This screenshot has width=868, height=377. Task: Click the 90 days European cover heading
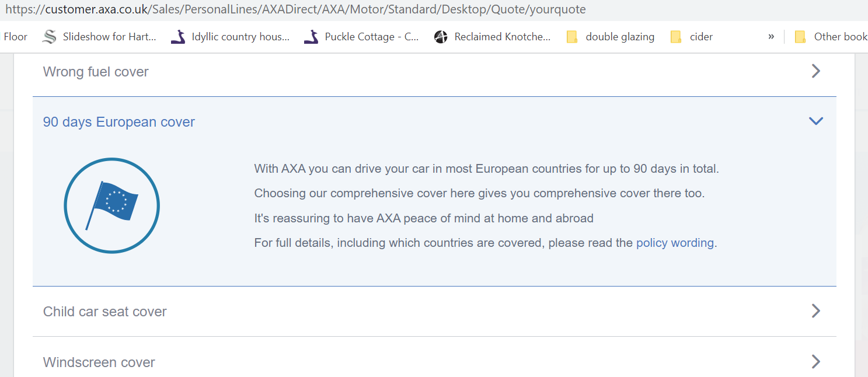click(119, 122)
